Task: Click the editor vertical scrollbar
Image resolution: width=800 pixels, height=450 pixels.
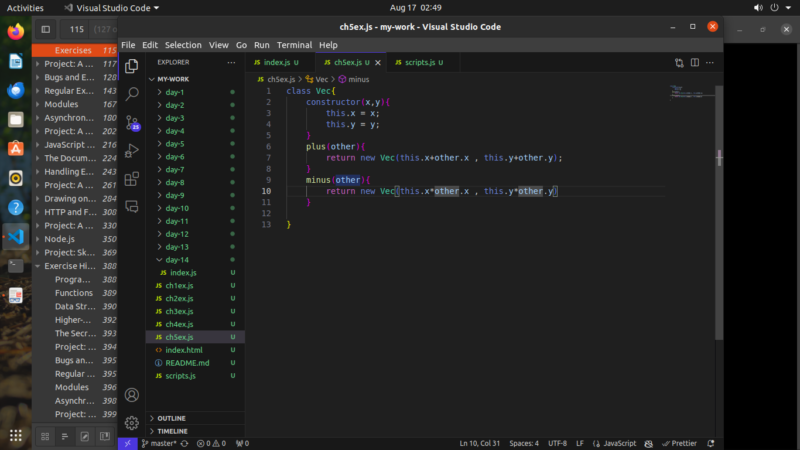Action: (x=719, y=212)
